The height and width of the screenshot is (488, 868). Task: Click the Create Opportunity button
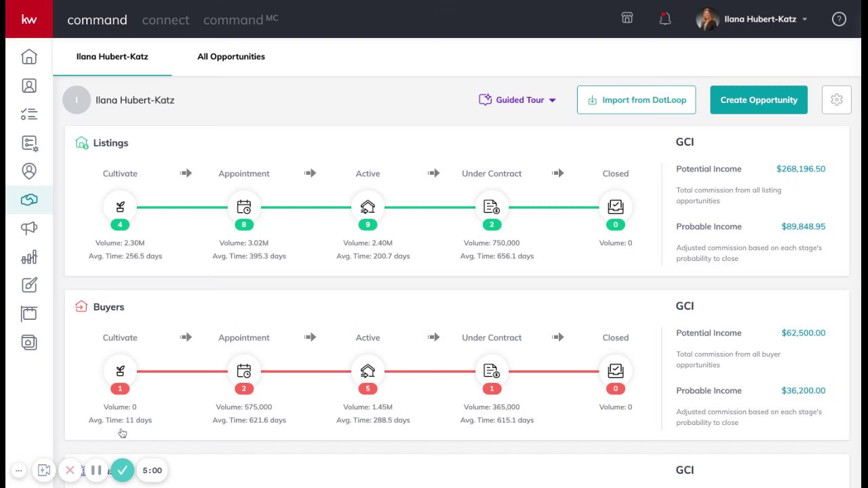pos(759,100)
